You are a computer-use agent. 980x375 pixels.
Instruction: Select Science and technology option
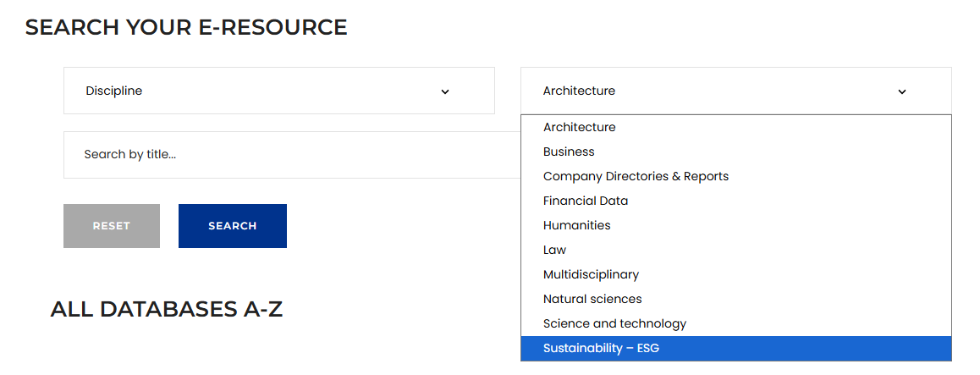(614, 323)
